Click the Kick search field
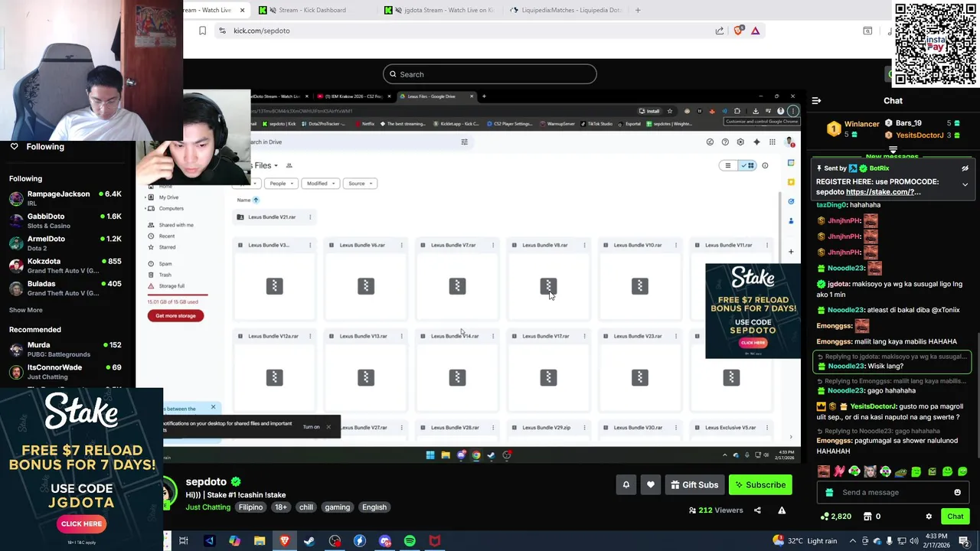This screenshot has height=551, width=980. click(x=490, y=74)
